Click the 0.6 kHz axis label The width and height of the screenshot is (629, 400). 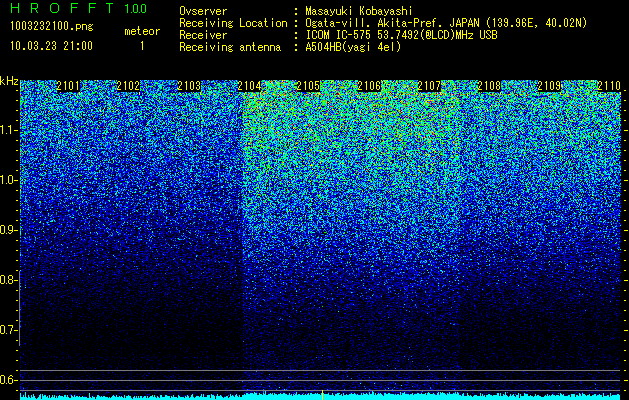9,380
